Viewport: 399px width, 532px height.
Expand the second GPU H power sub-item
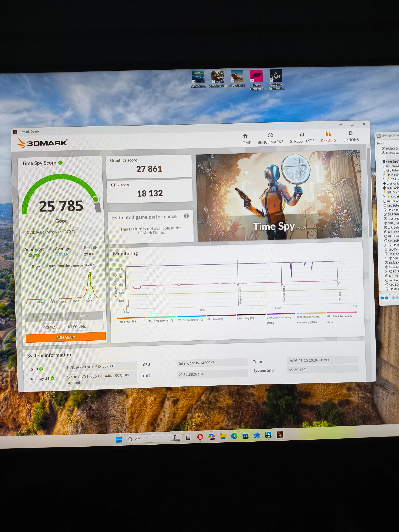click(x=384, y=197)
